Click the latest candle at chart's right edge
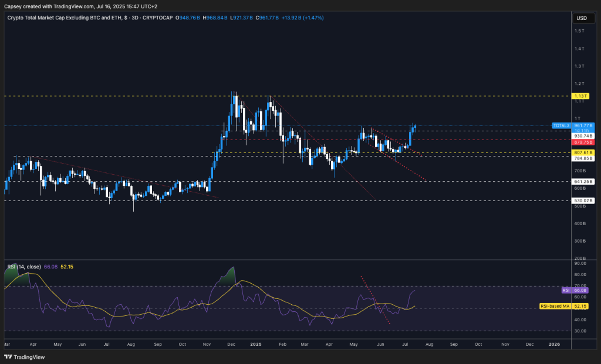 pos(415,127)
